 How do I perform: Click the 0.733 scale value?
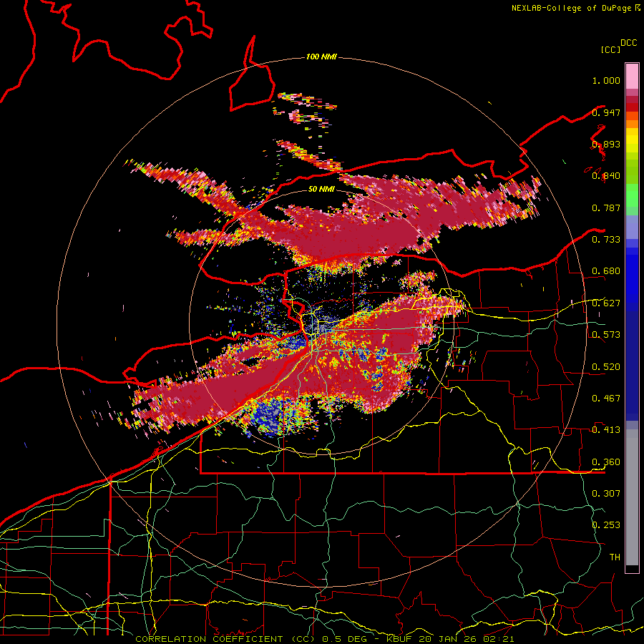click(606, 240)
